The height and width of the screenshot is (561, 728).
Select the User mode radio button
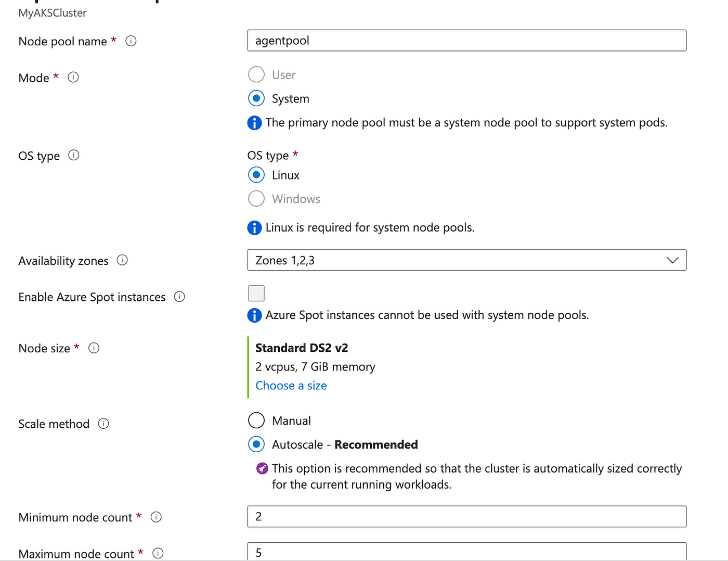[x=256, y=74]
